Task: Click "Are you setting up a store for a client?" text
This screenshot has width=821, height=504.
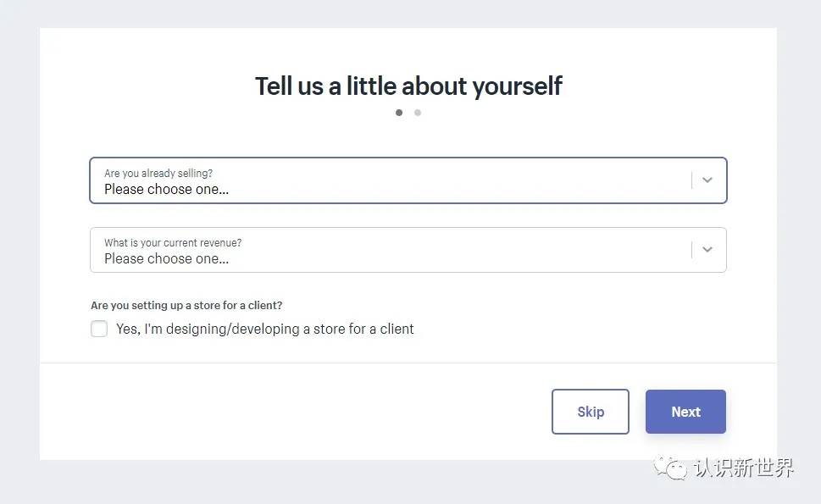Action: point(186,306)
